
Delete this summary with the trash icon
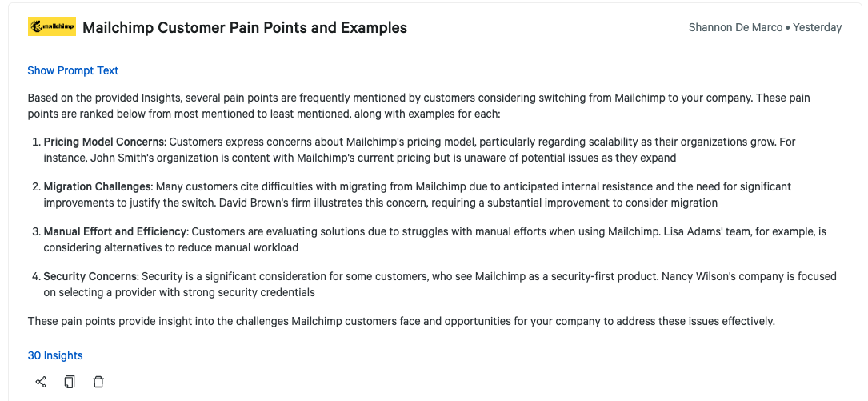pos(98,382)
